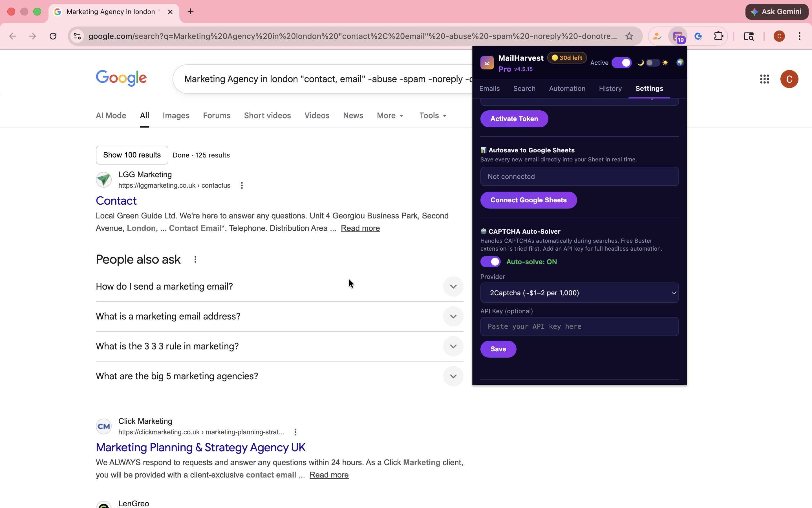This screenshot has width=812, height=508.
Task: Save the CAPTCHA API key settings
Action: point(498,349)
